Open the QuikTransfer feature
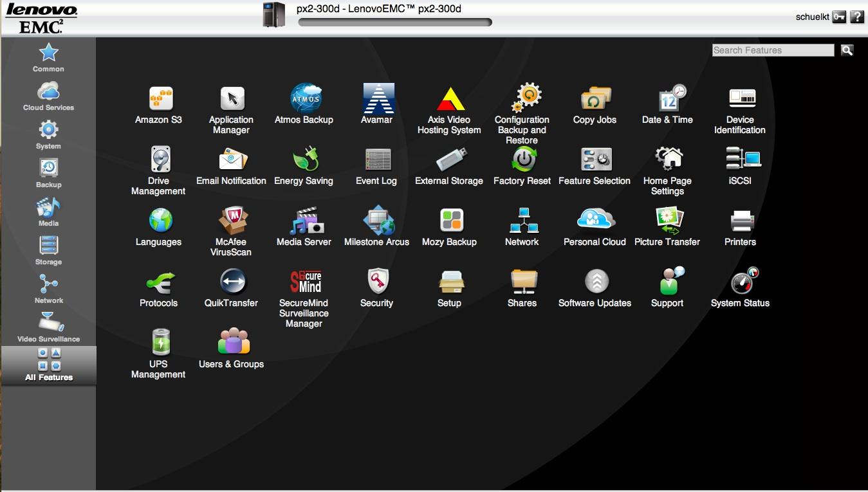Viewport: 868px width, 492px height. (x=232, y=282)
